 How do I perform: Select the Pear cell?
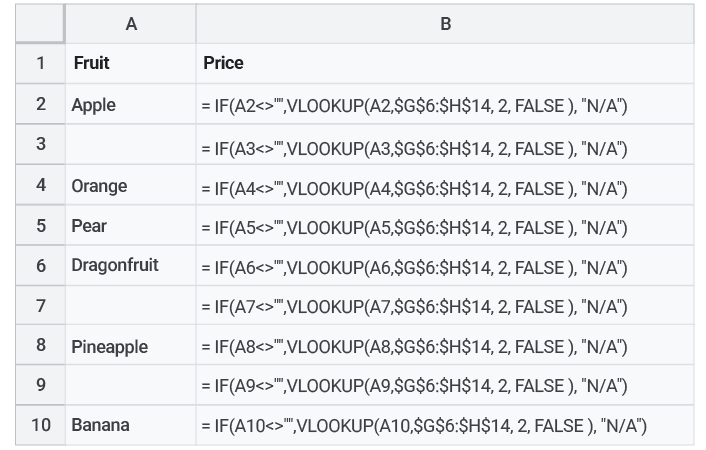pos(131,225)
